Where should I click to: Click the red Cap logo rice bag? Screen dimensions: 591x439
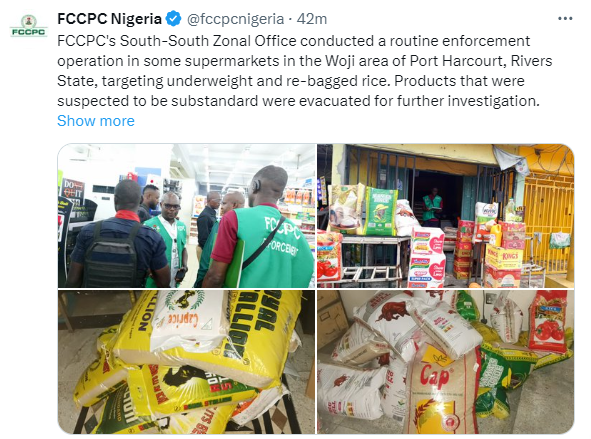[442, 391]
